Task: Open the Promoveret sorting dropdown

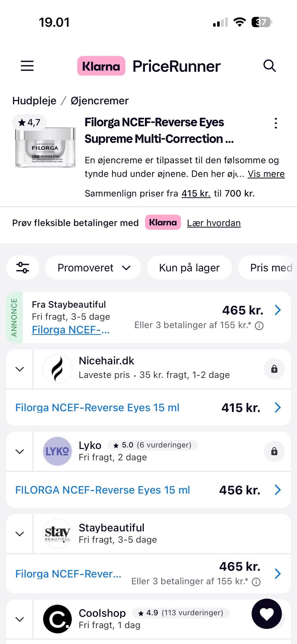Action: tap(93, 268)
